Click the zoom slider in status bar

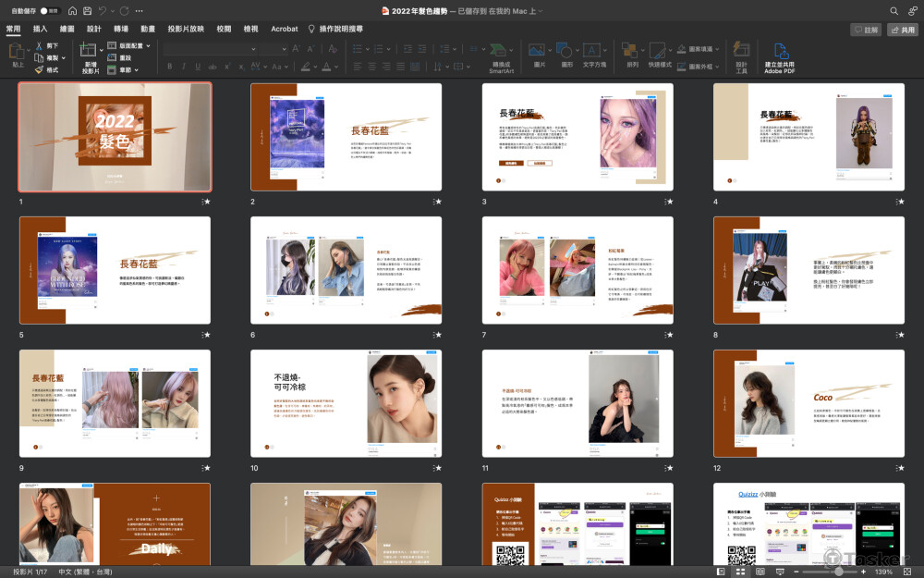pyautogui.click(x=838, y=572)
